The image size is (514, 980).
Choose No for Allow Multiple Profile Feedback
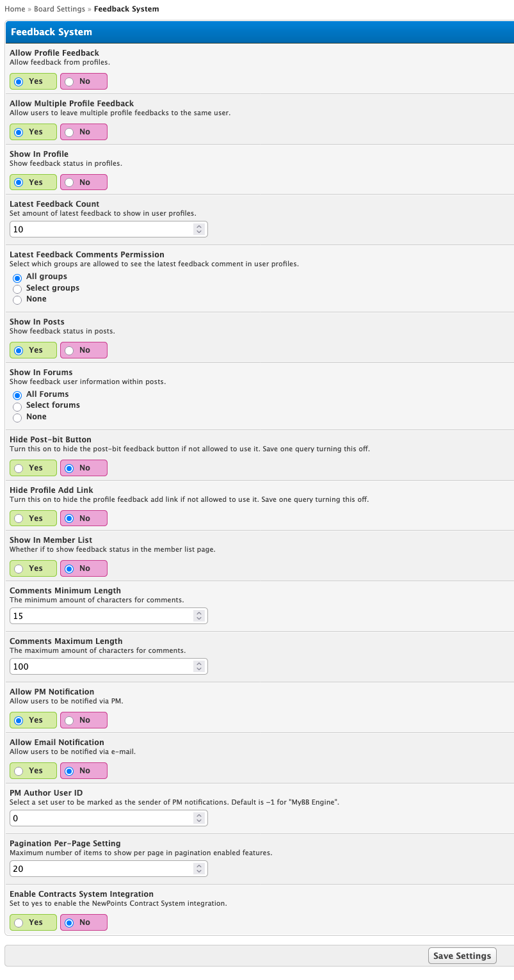(83, 132)
